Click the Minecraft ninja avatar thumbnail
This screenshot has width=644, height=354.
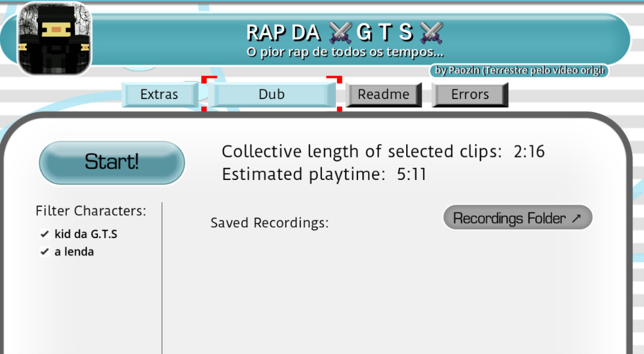[54, 38]
